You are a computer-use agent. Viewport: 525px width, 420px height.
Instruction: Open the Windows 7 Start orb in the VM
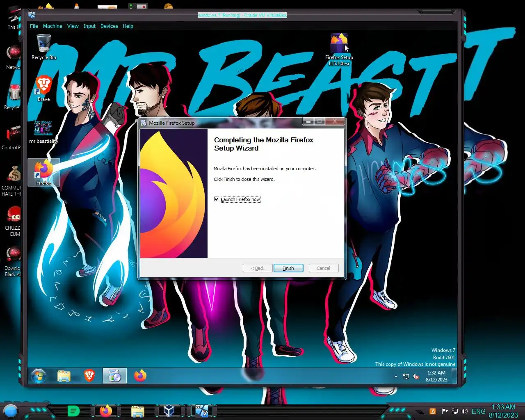pyautogui.click(x=39, y=376)
